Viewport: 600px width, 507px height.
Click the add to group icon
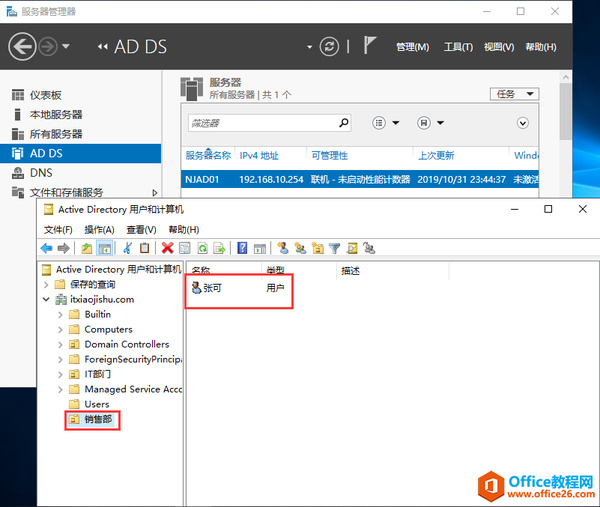pos(369,248)
